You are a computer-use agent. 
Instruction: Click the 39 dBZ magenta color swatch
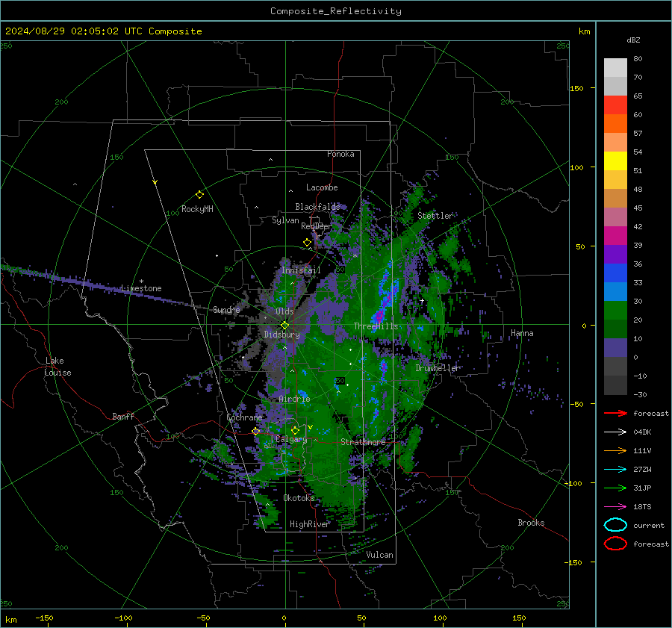[x=615, y=236]
